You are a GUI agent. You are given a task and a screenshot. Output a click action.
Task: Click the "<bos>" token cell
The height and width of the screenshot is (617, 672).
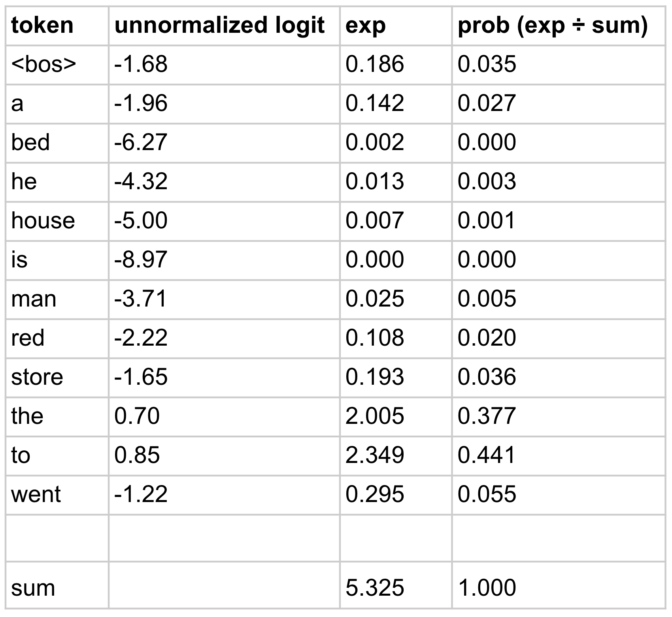(x=43, y=64)
